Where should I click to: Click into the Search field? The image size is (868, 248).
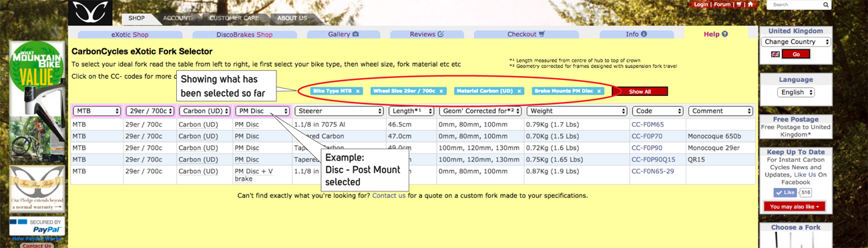(x=794, y=5)
